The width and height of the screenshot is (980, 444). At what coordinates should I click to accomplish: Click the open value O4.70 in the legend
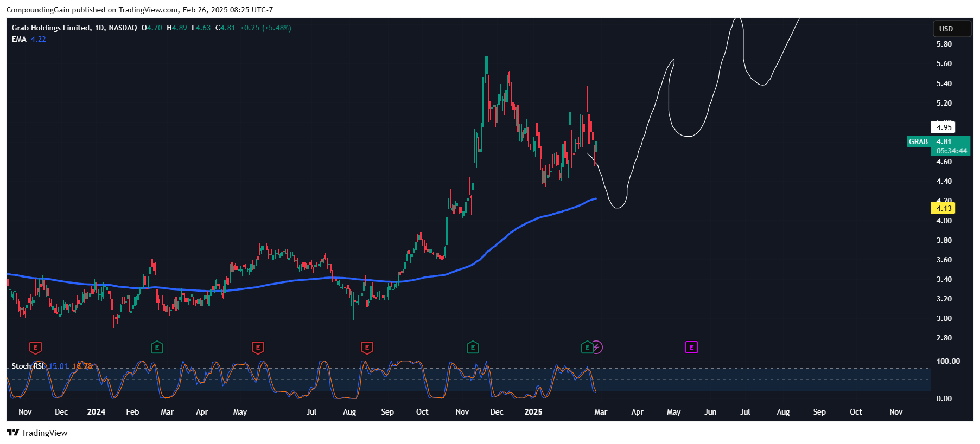(x=152, y=28)
